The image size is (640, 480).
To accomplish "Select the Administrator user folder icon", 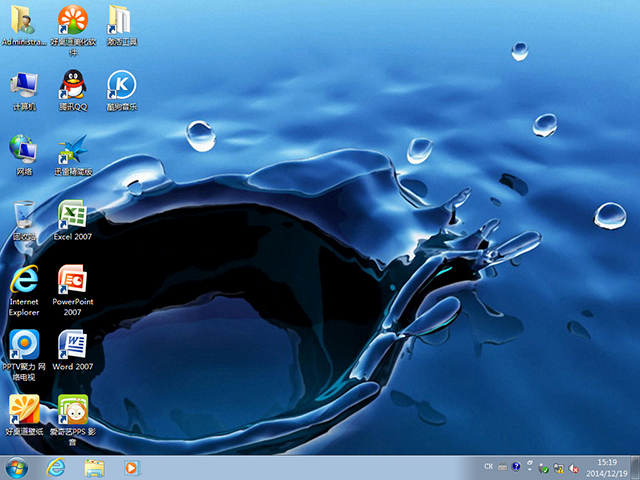I will pos(24,20).
